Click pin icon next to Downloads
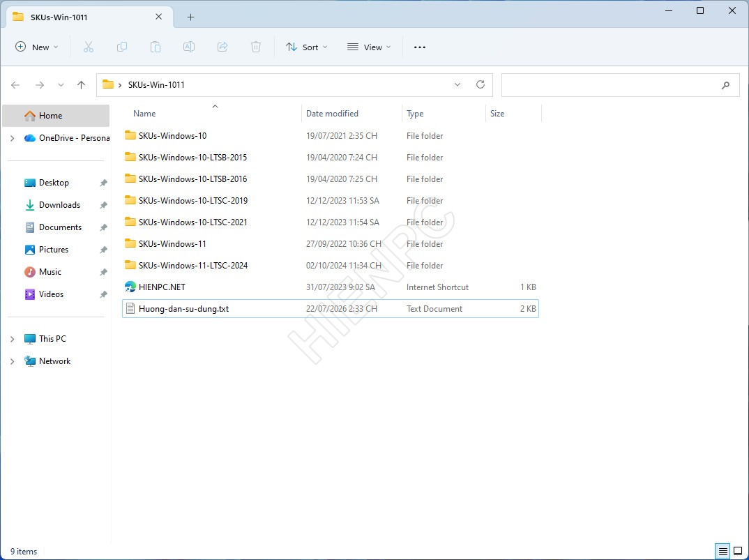749x560 pixels. point(103,205)
